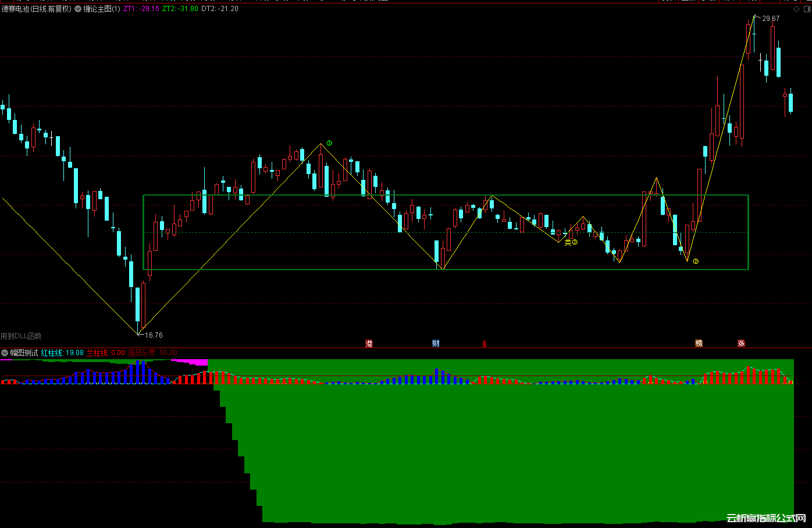This screenshot has height=528, width=812.
Task: Click the 用到DLL函数 note
Action: pyautogui.click(x=21, y=336)
